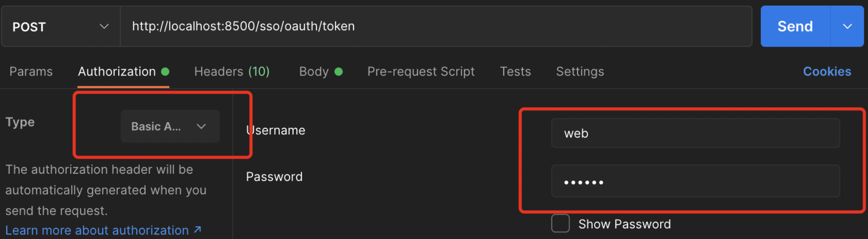This screenshot has width=868, height=239.
Task: Click the masked Password input field
Action: point(696,181)
